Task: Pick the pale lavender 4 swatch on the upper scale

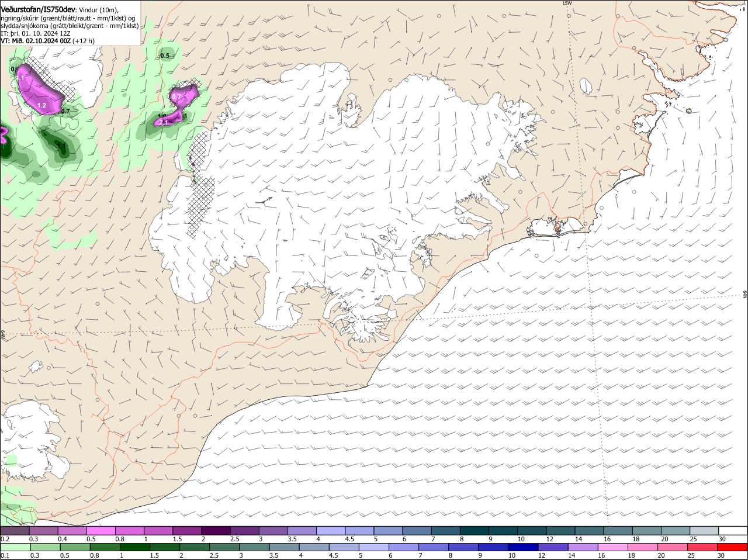Action: point(331,531)
